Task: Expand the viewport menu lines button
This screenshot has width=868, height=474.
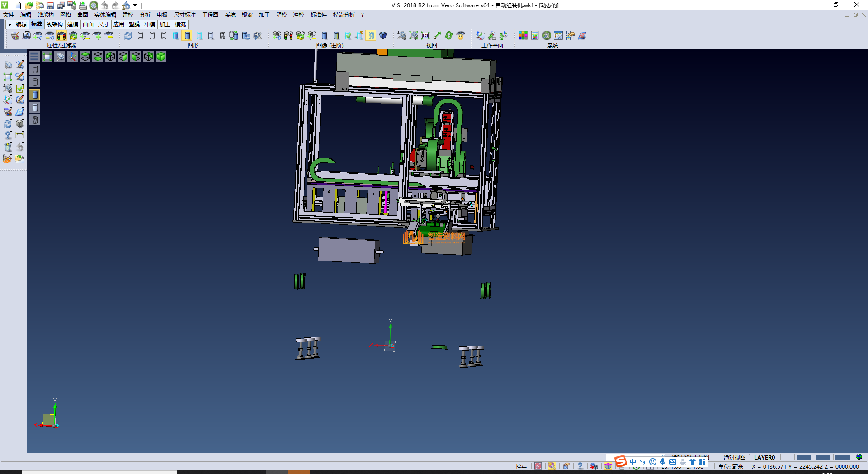Action: coord(34,57)
